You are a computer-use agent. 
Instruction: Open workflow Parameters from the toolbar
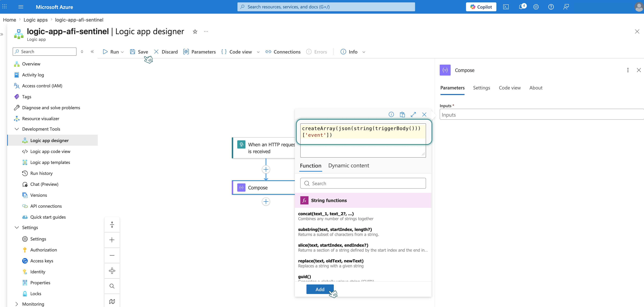click(200, 52)
